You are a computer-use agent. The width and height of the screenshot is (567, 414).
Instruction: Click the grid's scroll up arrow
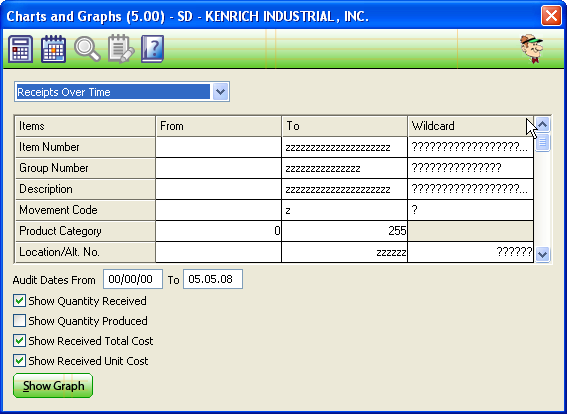coord(542,125)
